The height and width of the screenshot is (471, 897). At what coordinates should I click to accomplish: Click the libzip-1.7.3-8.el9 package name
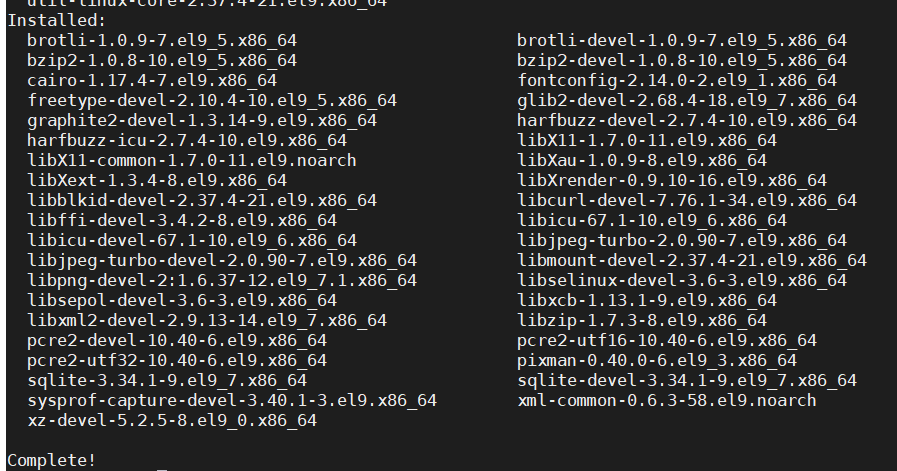point(641,320)
